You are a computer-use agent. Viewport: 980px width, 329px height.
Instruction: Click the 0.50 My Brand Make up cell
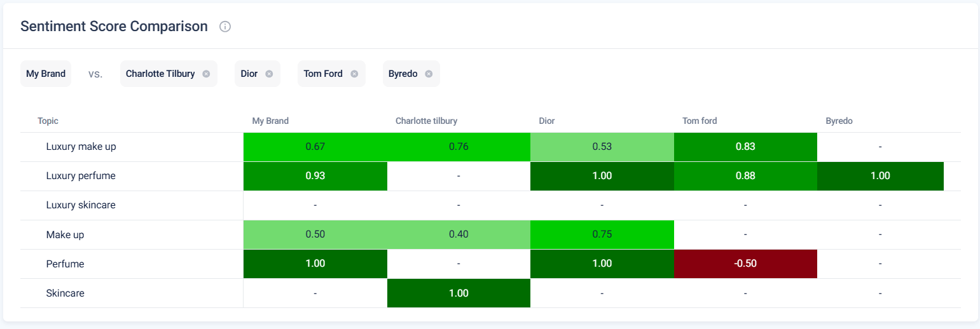point(315,234)
